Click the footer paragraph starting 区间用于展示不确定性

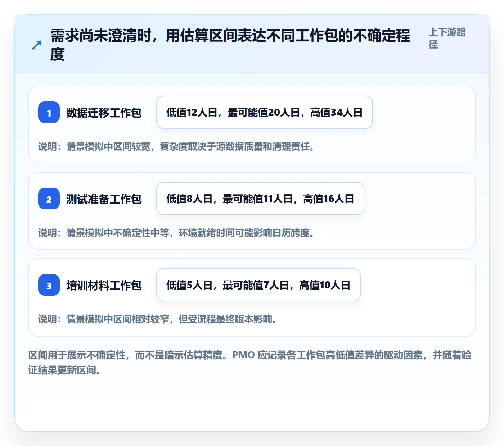250,363
